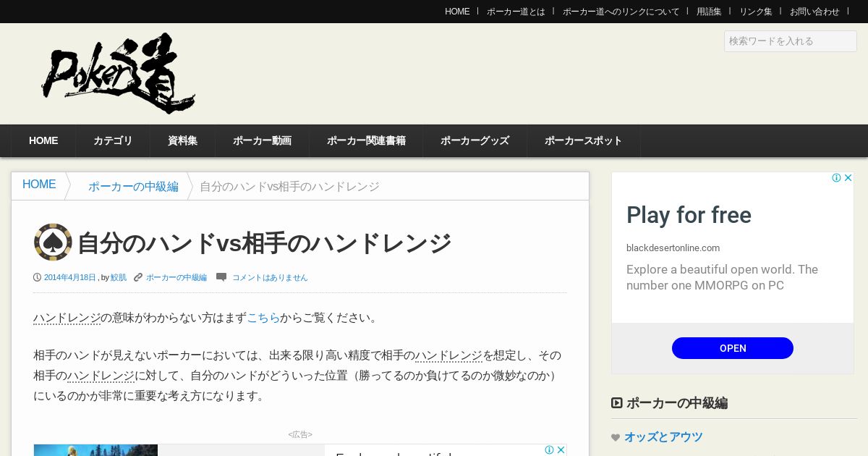868x456 pixels.
Task: Click the Poker道 site logo
Action: click(119, 72)
